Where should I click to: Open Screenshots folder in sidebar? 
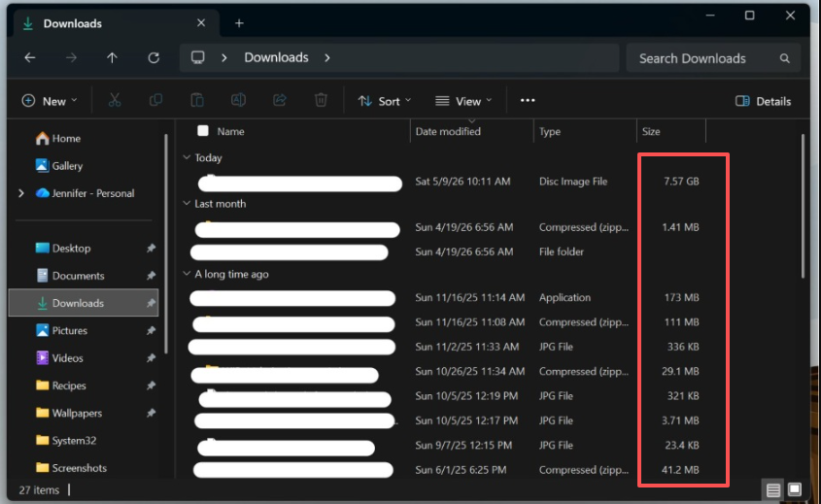click(x=71, y=468)
